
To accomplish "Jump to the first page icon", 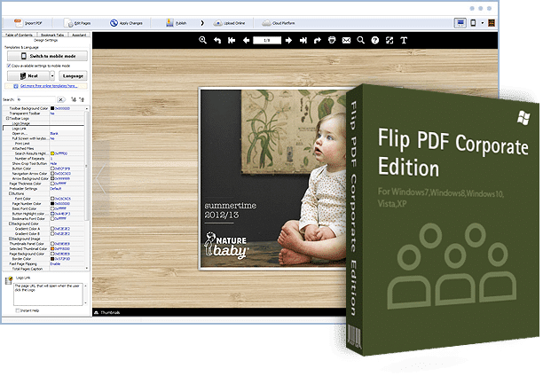I will (232, 40).
